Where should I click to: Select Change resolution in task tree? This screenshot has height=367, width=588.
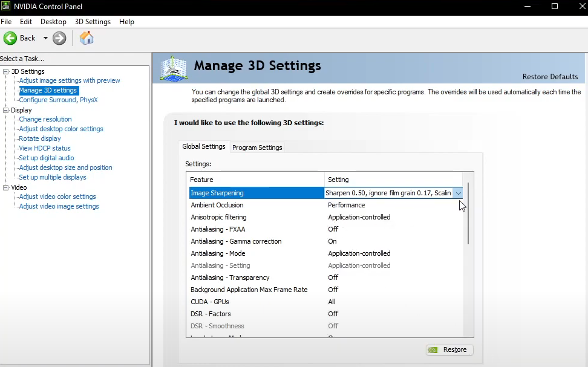[x=45, y=119]
